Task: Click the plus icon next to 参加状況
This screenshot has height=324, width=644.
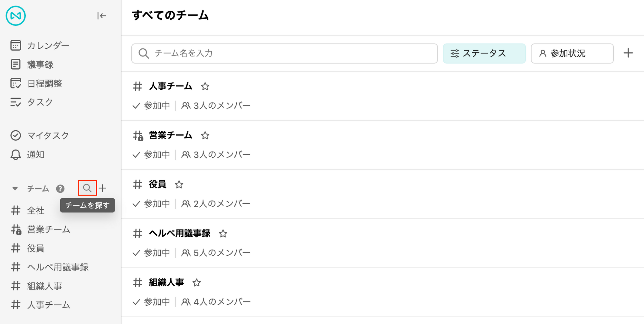Action: (x=628, y=53)
